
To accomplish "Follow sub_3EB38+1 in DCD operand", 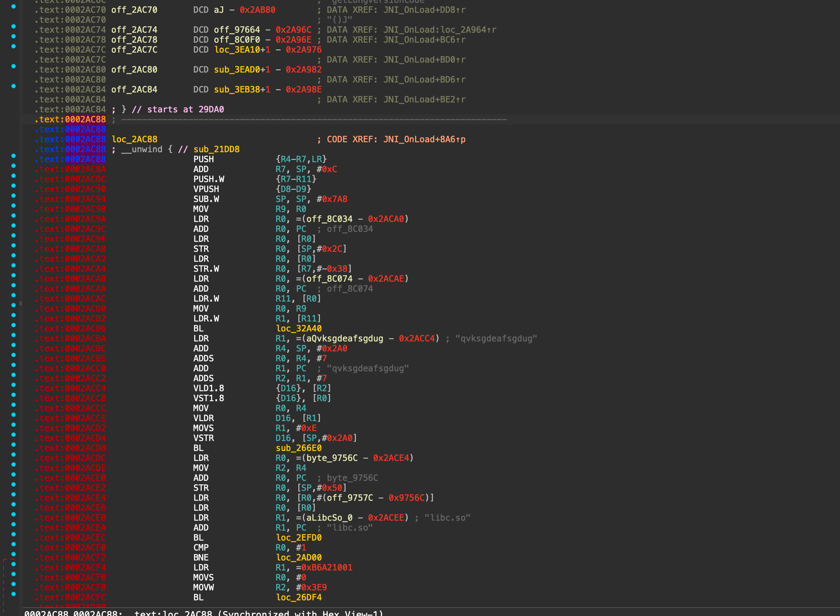I will click(242, 90).
